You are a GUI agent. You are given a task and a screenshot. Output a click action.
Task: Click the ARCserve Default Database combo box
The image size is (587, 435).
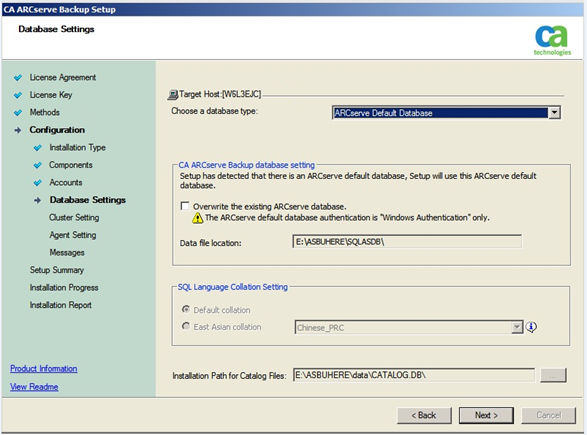coord(446,113)
